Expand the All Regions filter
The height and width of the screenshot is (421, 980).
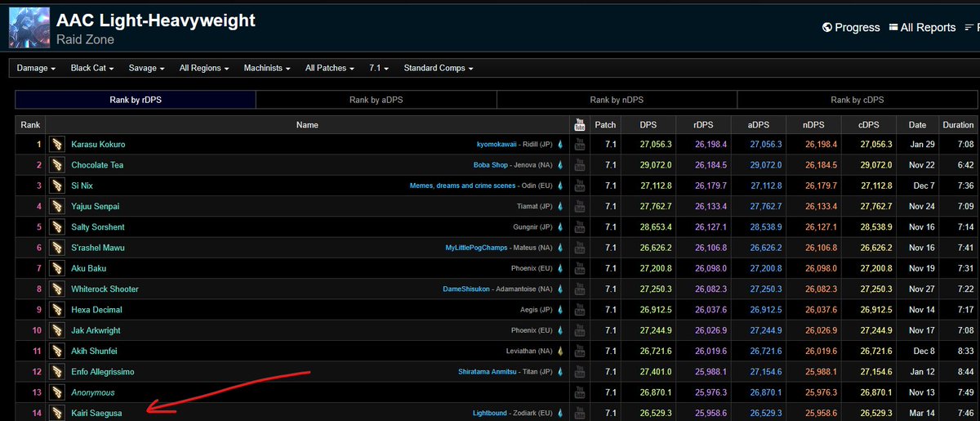click(203, 69)
